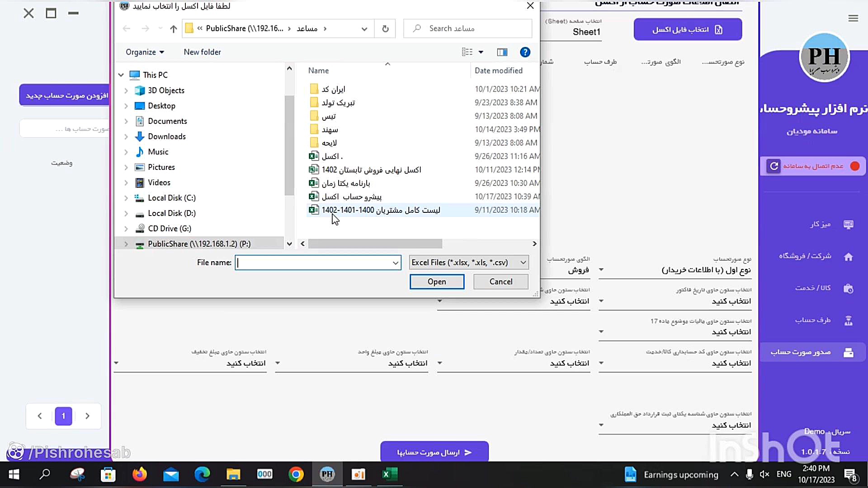
Task: Sort files by Date modified column
Action: 498,70
